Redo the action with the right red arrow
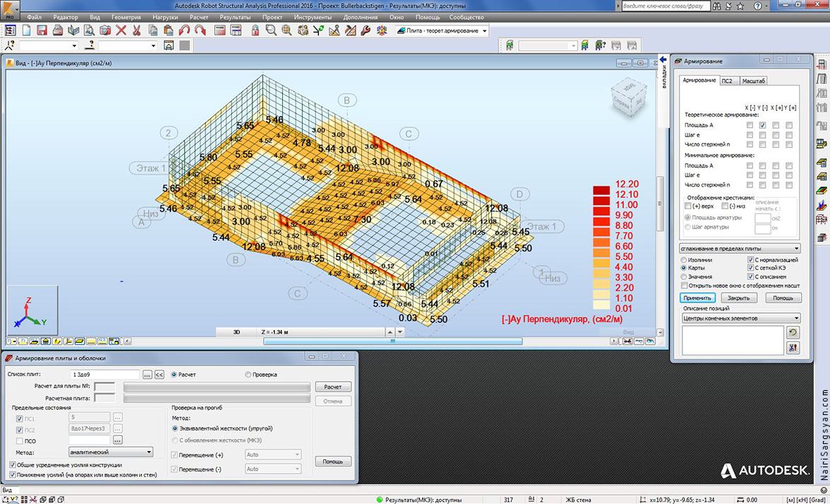This screenshot has height=504, width=830. (200, 30)
